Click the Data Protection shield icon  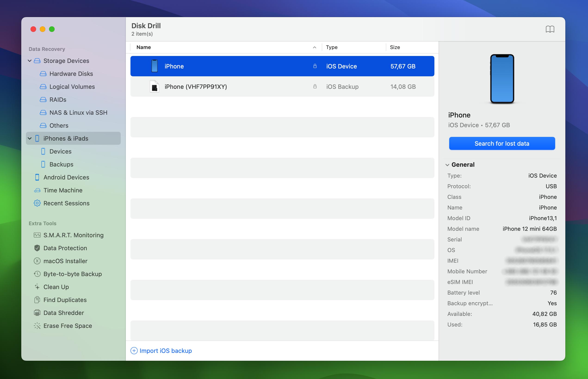37,248
